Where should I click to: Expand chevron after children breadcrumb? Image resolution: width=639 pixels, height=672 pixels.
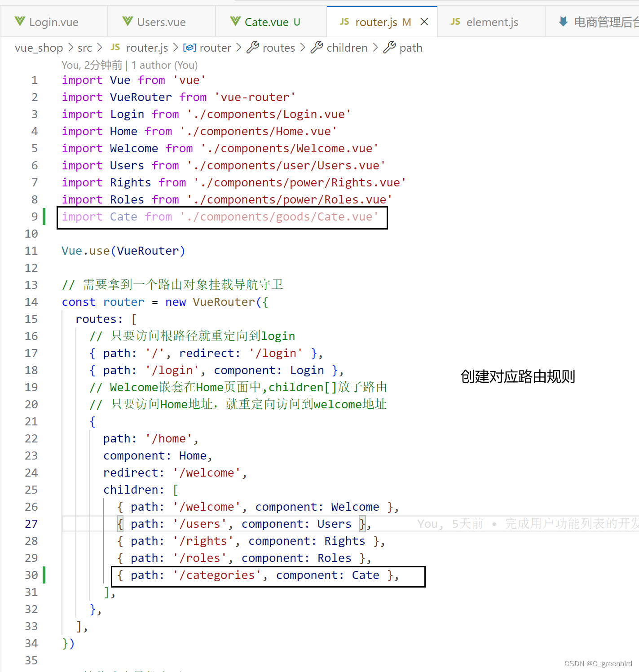[375, 47]
